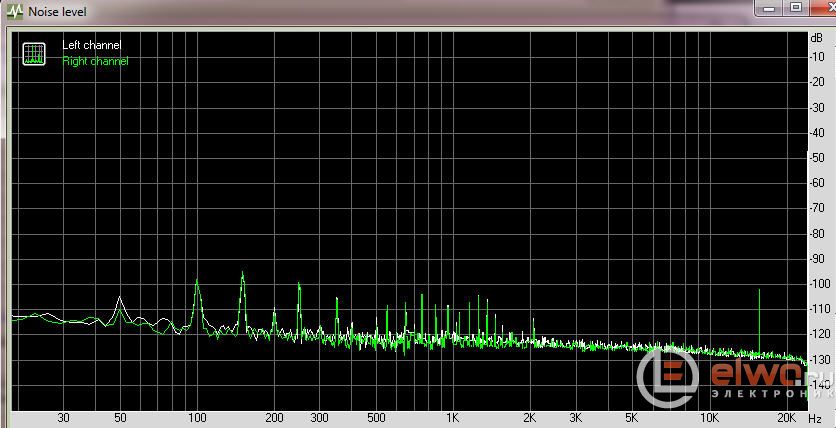Click the 1K frequency axis label
This screenshot has width=836, height=428.
coord(452,417)
